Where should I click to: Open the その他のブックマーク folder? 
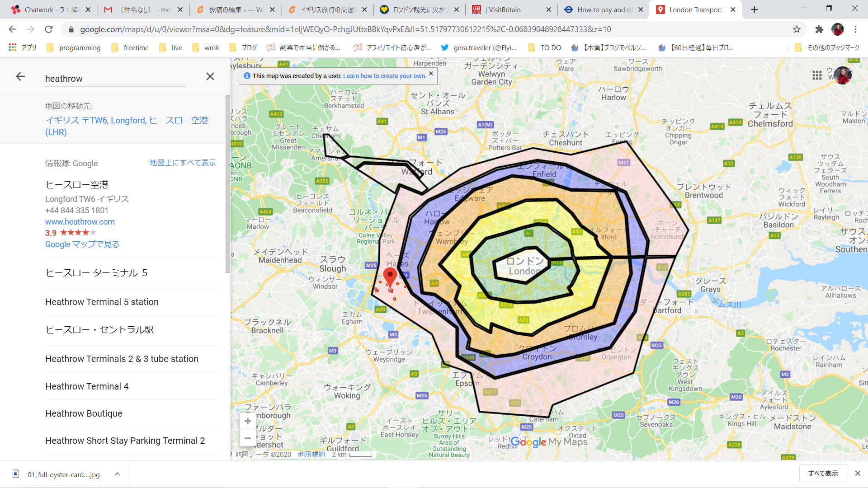coord(827,47)
